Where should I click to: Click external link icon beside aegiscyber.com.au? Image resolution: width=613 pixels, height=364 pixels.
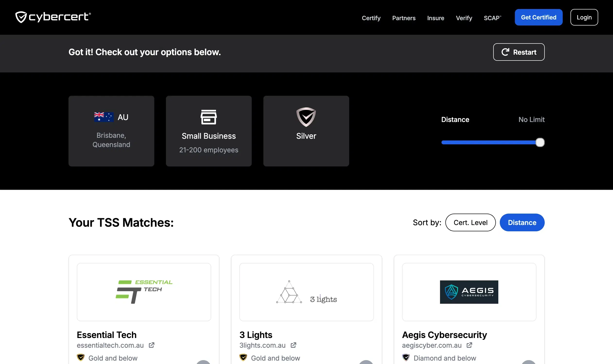click(469, 345)
